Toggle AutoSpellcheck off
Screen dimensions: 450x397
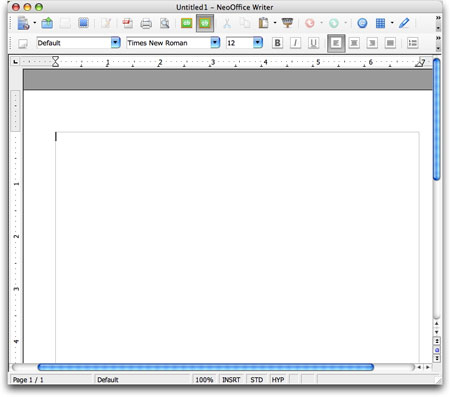pyautogui.click(x=205, y=23)
